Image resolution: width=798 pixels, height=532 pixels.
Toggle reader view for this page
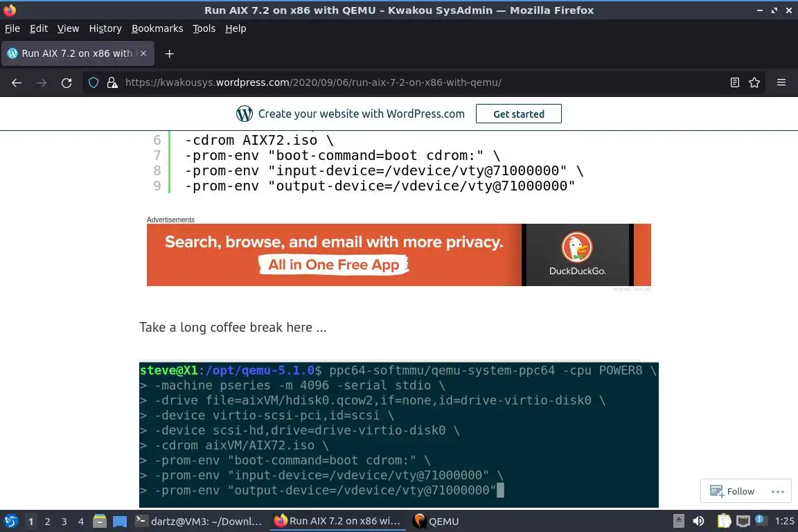[734, 82]
